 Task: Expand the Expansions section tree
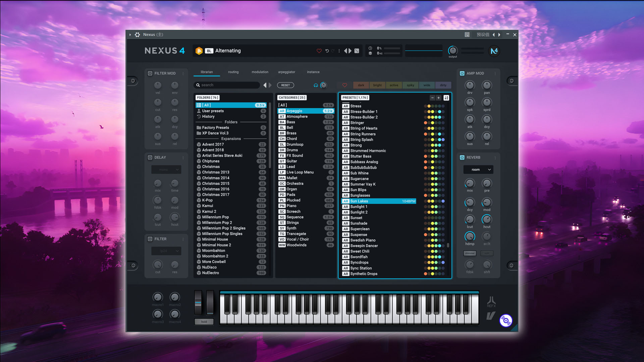point(231,138)
